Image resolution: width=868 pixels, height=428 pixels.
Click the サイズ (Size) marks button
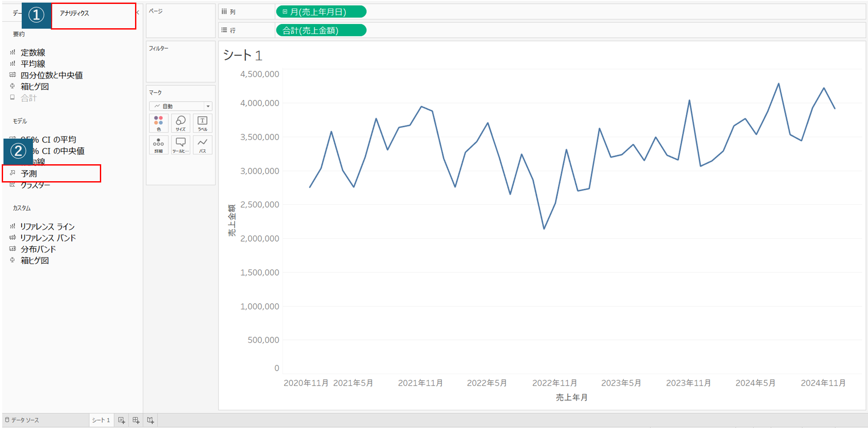[x=181, y=123]
